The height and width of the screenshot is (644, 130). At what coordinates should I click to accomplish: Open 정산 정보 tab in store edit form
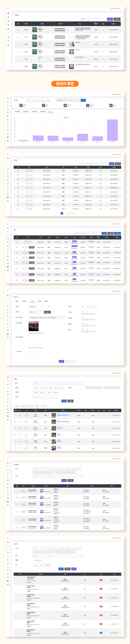(x=39, y=301)
